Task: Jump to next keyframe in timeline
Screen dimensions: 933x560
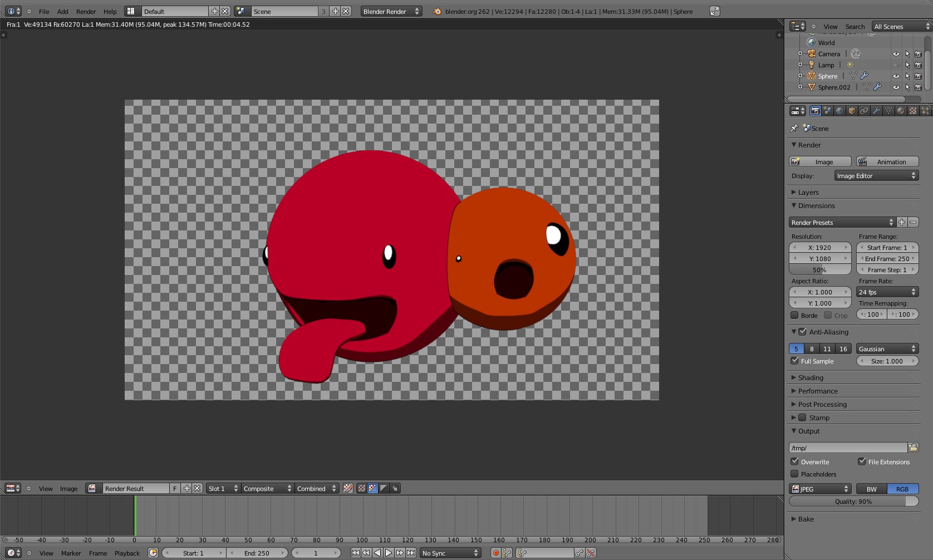Action: (400, 553)
